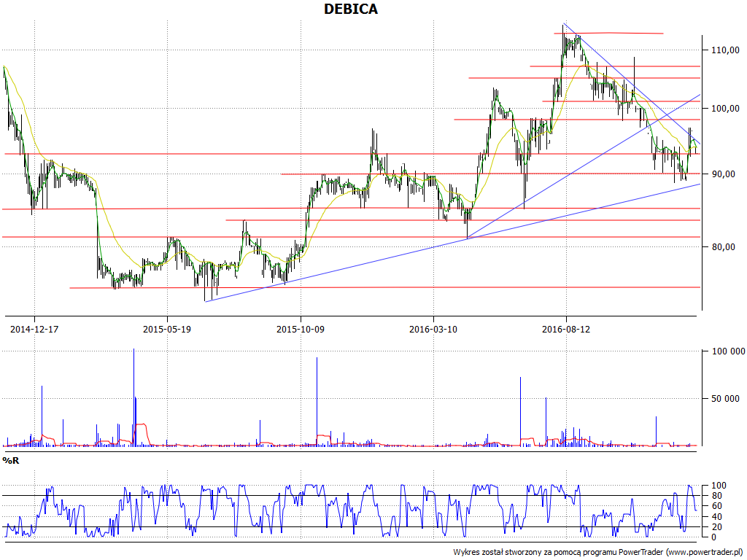
Task: Click the PowerTrader credit text at bottom
Action: click(598, 553)
